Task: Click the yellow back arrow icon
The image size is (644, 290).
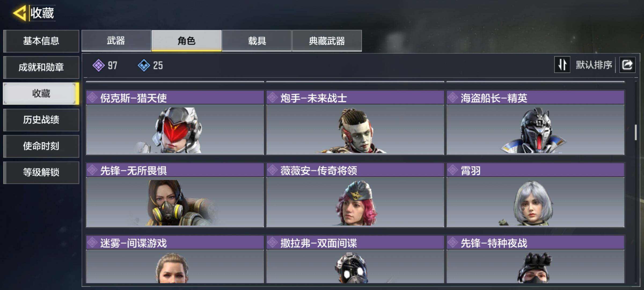Action: 20,13
